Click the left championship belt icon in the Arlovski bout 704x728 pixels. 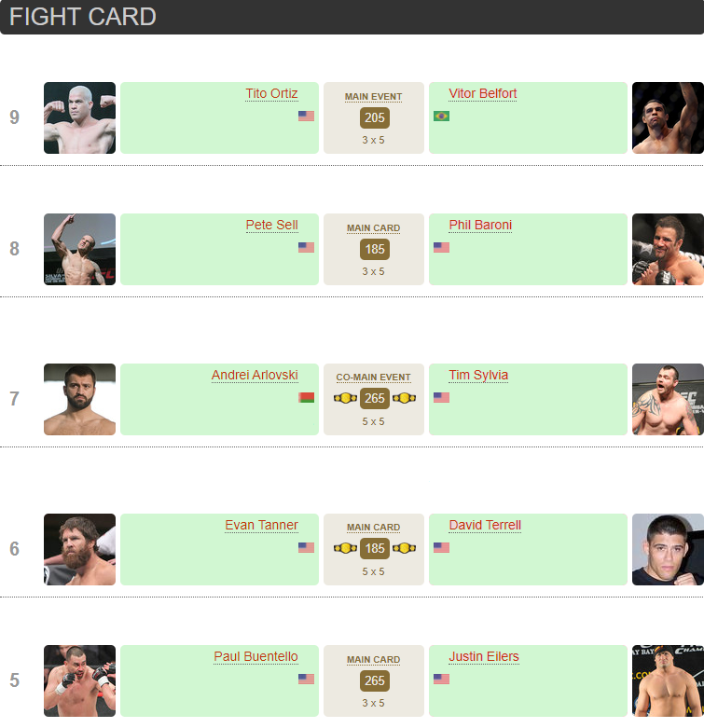(345, 398)
